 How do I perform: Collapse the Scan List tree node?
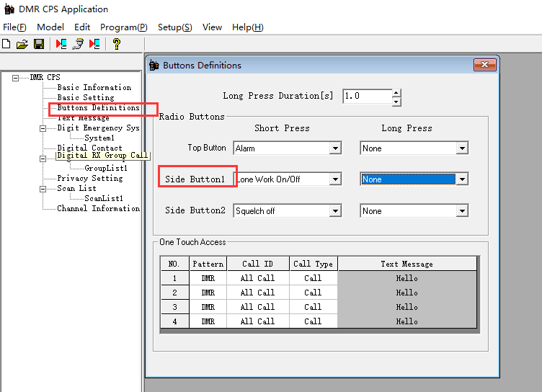43,189
